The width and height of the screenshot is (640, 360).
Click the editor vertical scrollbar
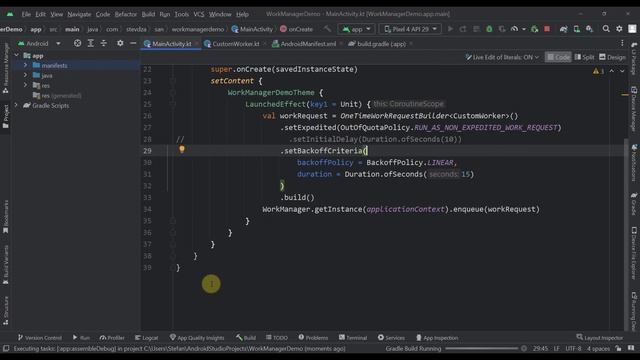coord(627,235)
